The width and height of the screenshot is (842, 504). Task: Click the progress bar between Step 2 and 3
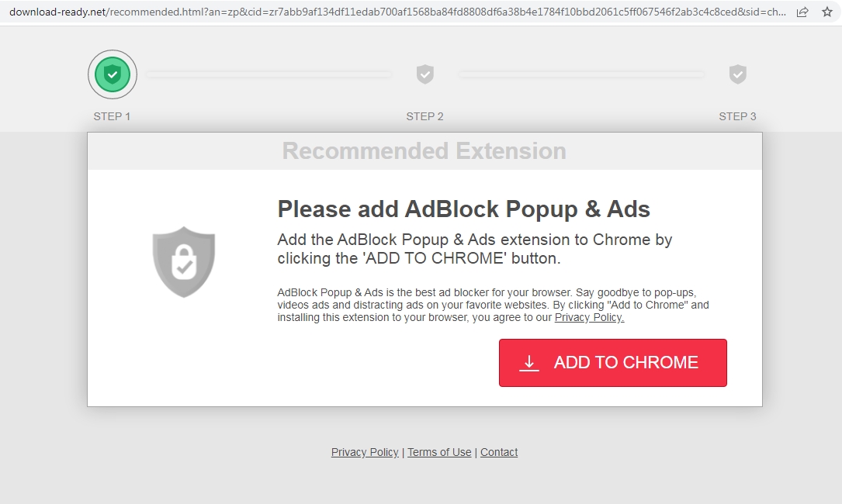581,74
